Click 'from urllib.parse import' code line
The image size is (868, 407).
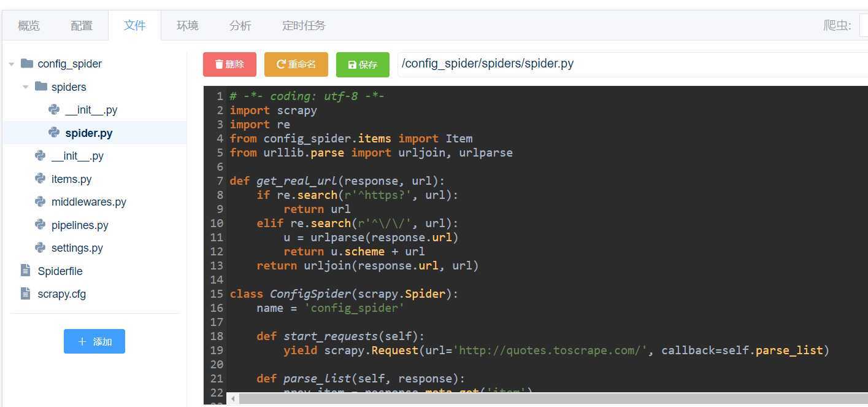[371, 153]
